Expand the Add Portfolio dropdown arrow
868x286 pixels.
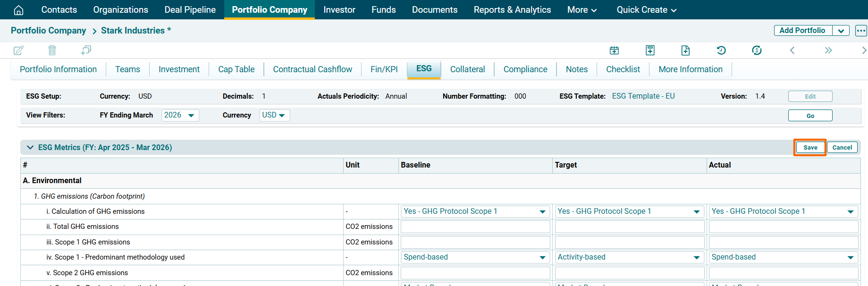pyautogui.click(x=841, y=31)
